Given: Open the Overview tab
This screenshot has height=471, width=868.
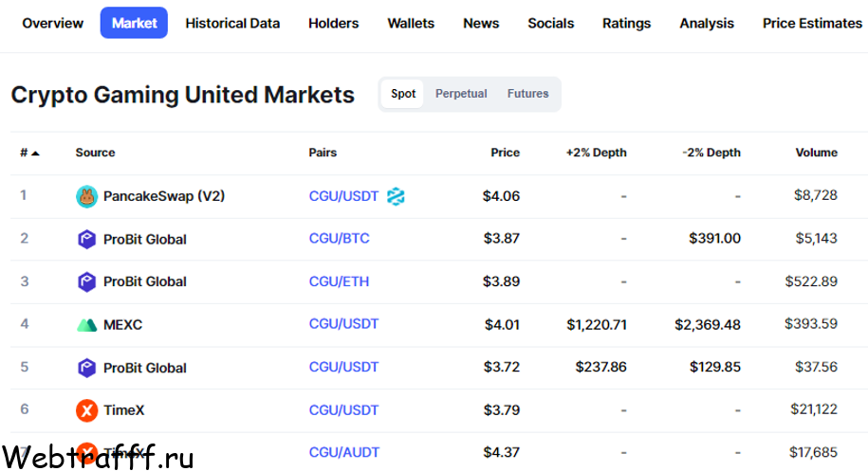Looking at the screenshot, I should [x=52, y=23].
